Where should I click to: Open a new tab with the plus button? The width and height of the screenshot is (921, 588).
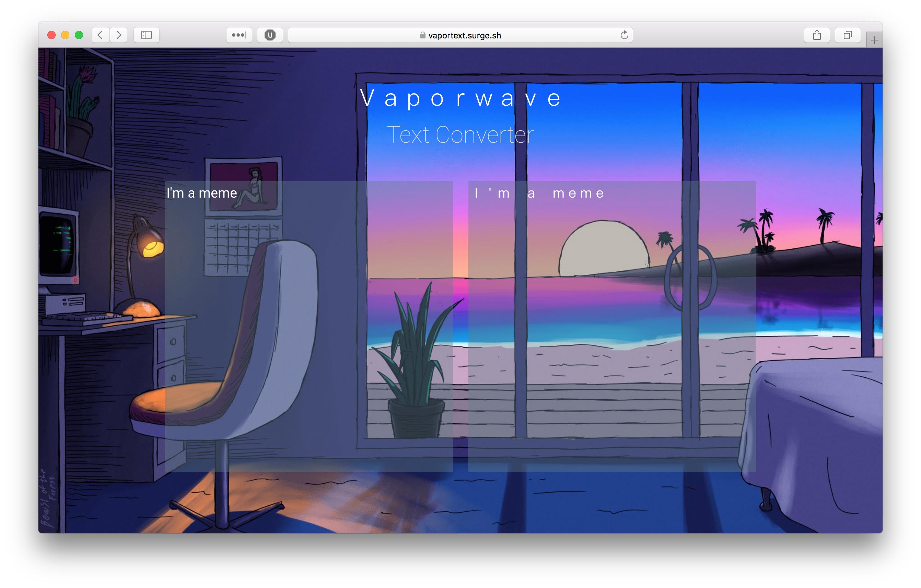tap(874, 40)
